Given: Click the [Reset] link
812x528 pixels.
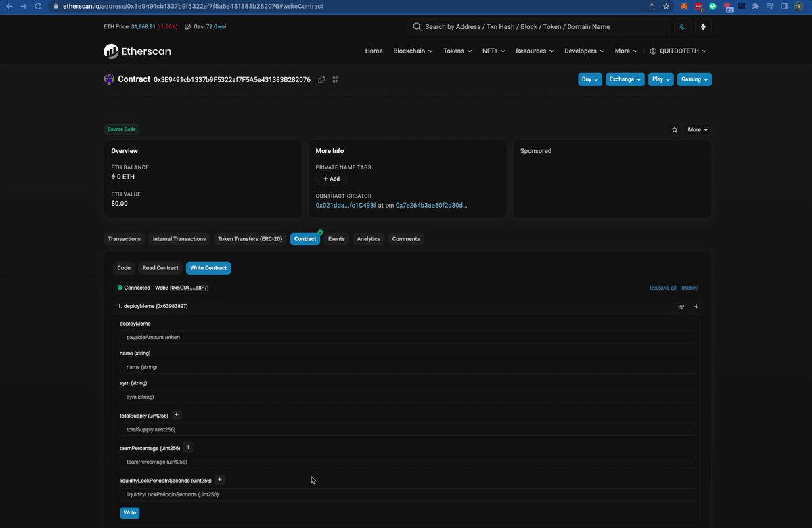Looking at the screenshot, I should 690,288.
